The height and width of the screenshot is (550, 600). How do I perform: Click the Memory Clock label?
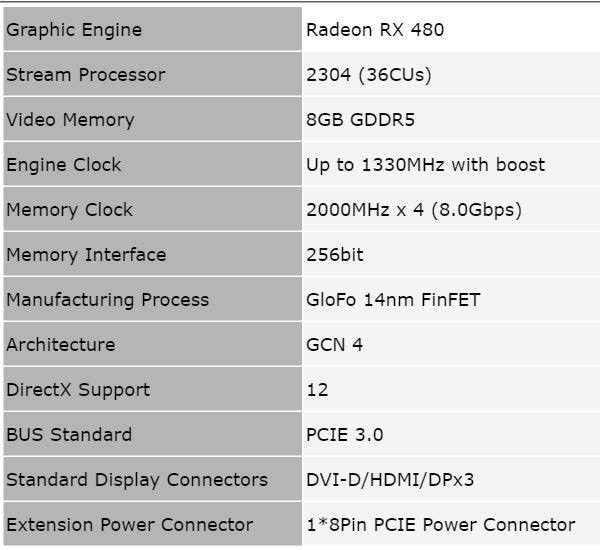69,210
